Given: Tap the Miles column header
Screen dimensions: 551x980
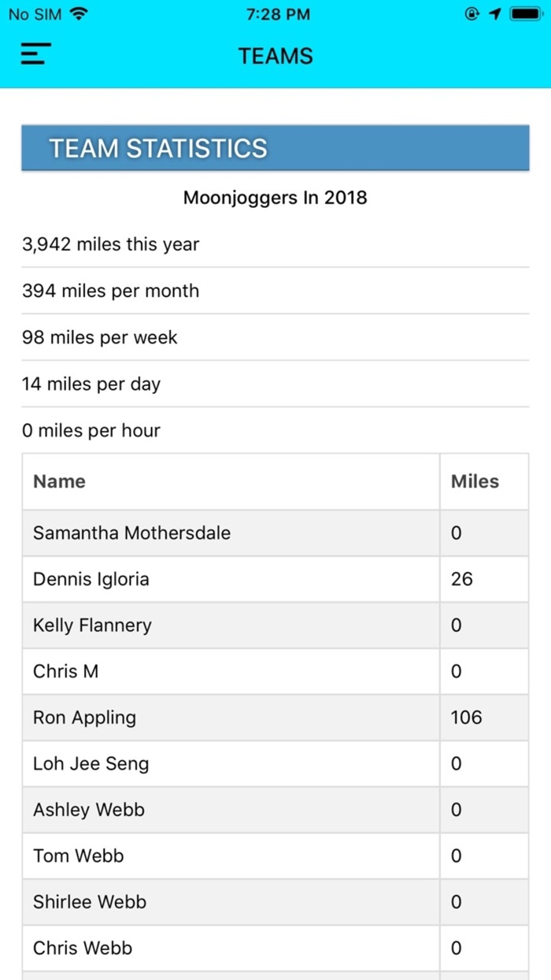Looking at the screenshot, I should click(475, 481).
